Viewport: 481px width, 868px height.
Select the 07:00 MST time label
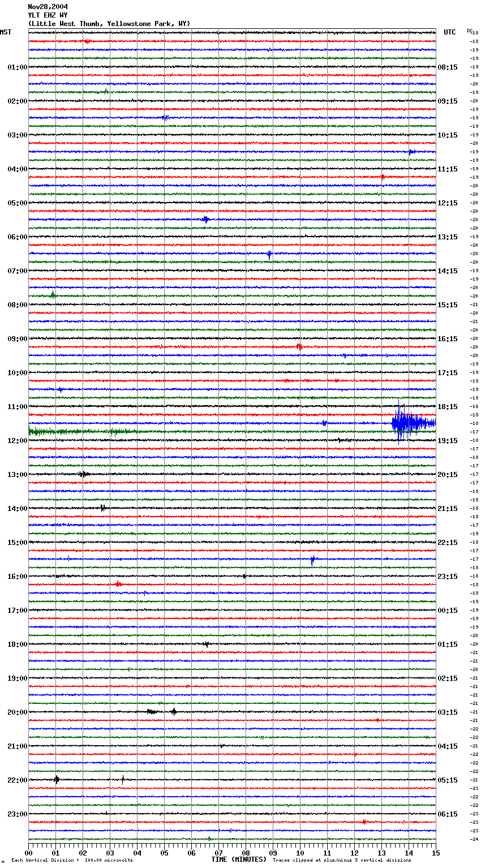tap(17, 271)
